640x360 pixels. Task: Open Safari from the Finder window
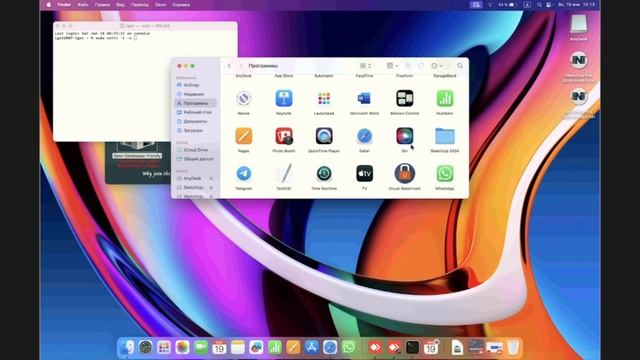tap(364, 136)
